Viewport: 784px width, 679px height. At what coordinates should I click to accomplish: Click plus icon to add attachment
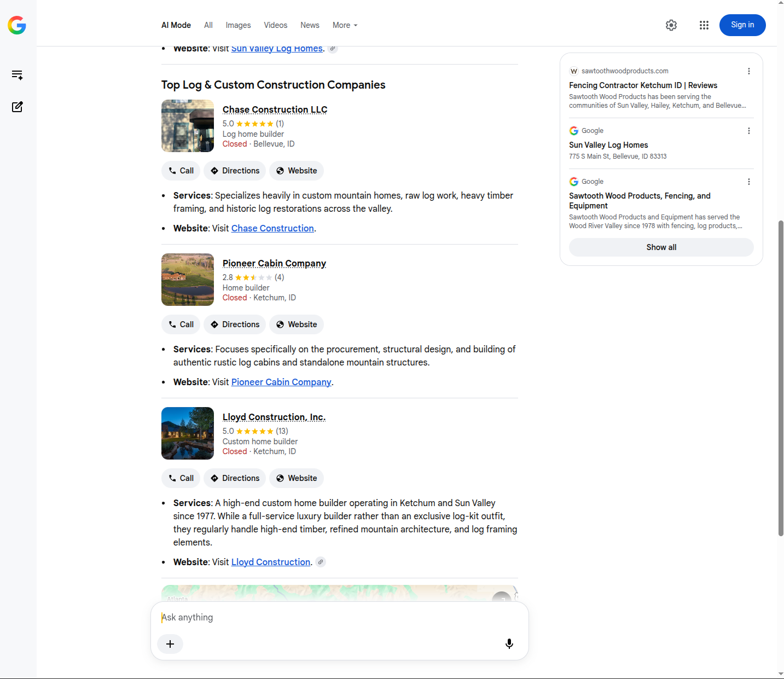[x=170, y=644]
